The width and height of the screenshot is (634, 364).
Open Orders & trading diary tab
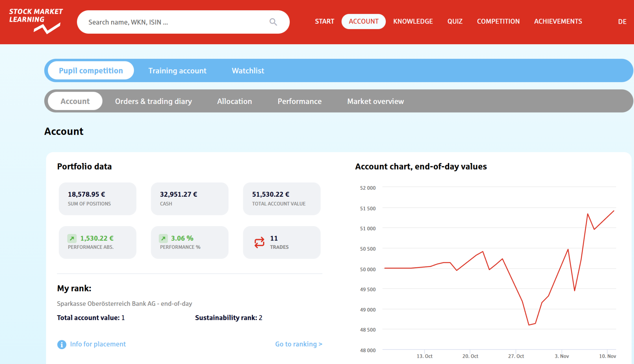153,101
